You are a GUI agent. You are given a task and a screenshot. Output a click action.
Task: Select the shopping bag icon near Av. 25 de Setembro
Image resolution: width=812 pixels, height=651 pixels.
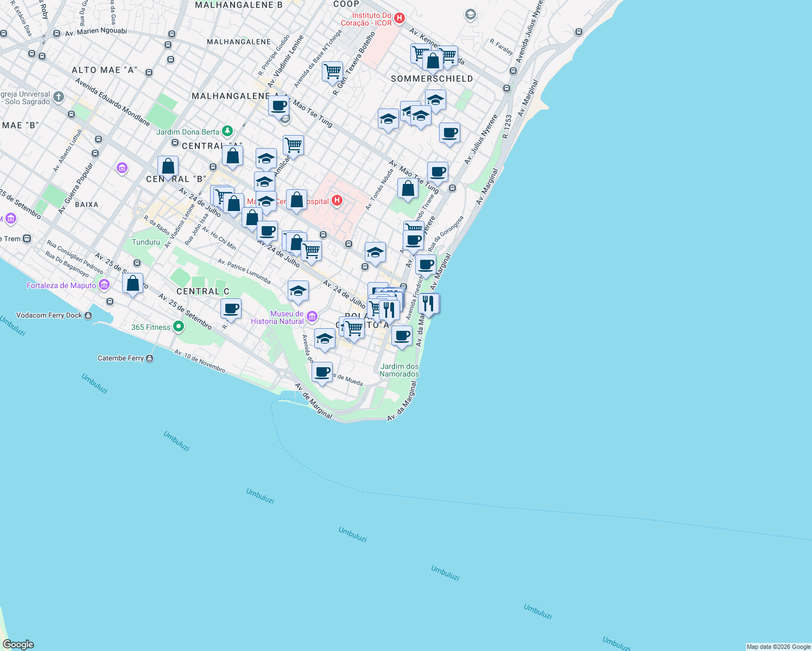click(134, 283)
